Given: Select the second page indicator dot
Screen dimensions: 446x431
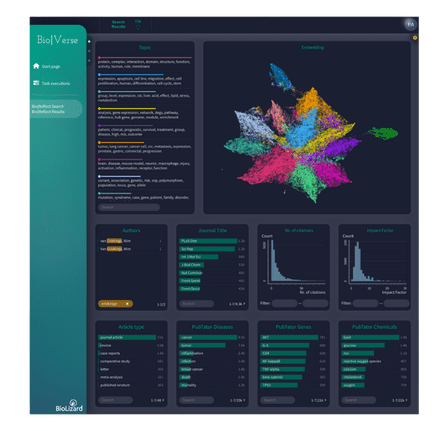Looking at the screenshot, I should [x=89, y=51].
